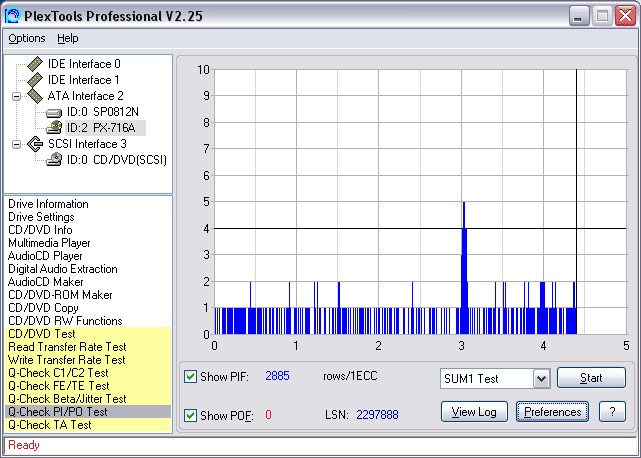Image resolution: width=641 pixels, height=458 pixels.
Task: Open Multimedia Player function
Action: 49,243
